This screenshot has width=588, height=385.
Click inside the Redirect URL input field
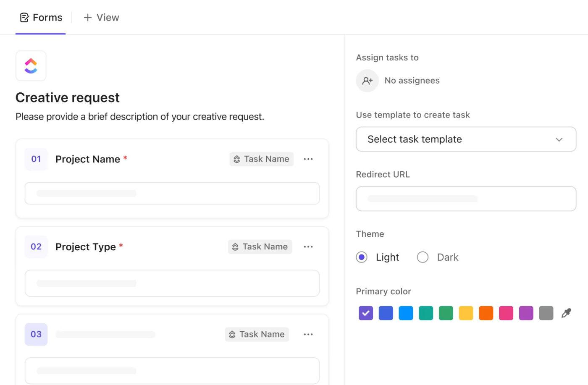[466, 199]
